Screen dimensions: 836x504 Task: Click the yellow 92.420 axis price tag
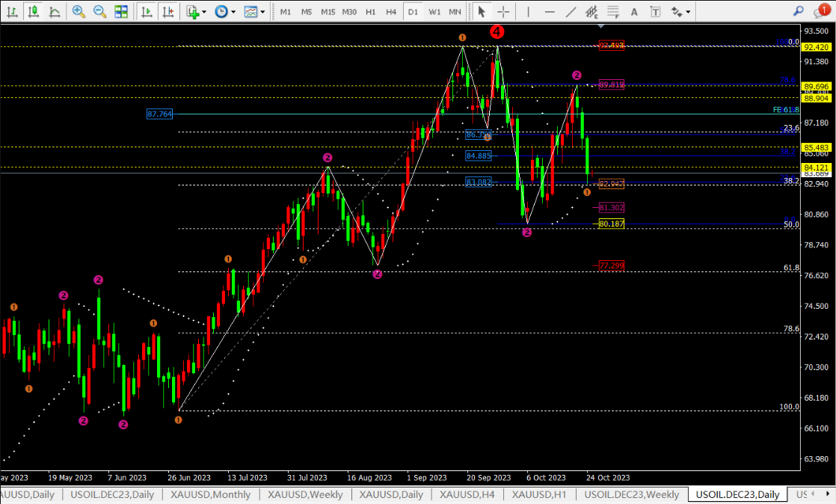coord(817,47)
